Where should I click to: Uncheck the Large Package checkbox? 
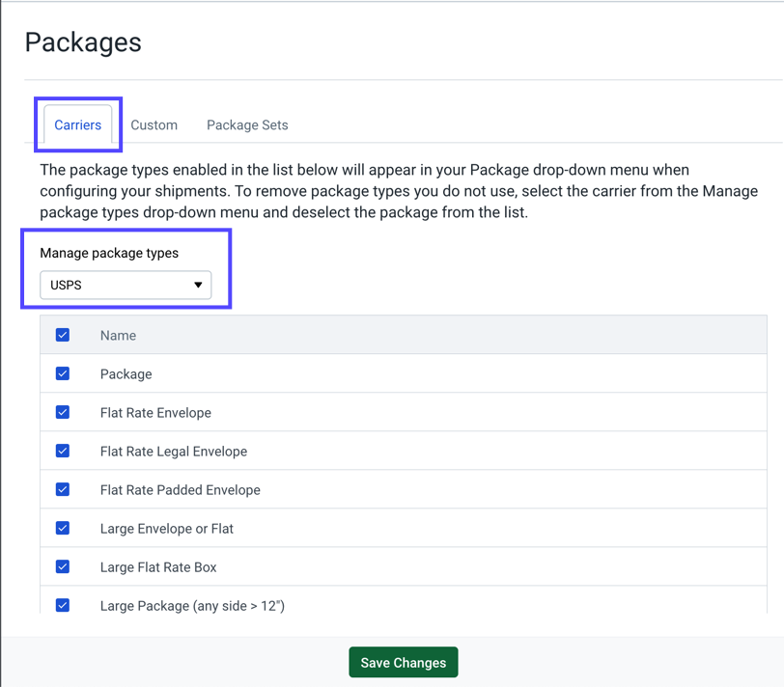coord(62,605)
